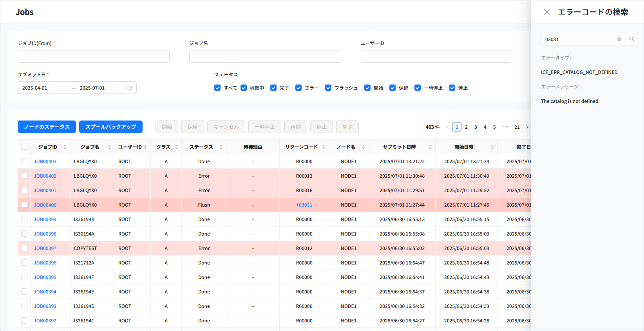Focus the ジョブID(From) input field
644x331 pixels.
point(94,56)
